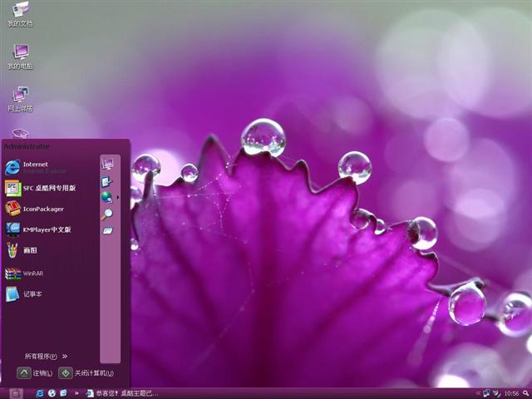
Task: Click the computer monitor icon in Start menu sidebar
Action: coord(107,165)
